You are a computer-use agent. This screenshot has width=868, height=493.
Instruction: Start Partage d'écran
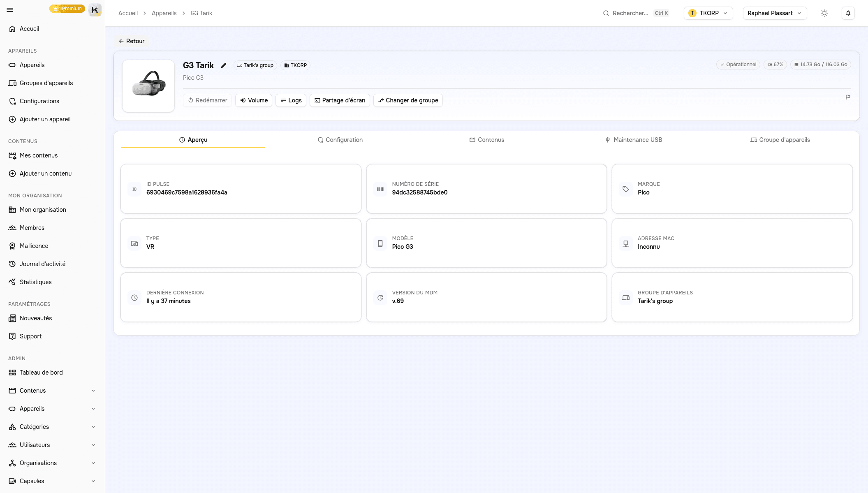coord(340,100)
